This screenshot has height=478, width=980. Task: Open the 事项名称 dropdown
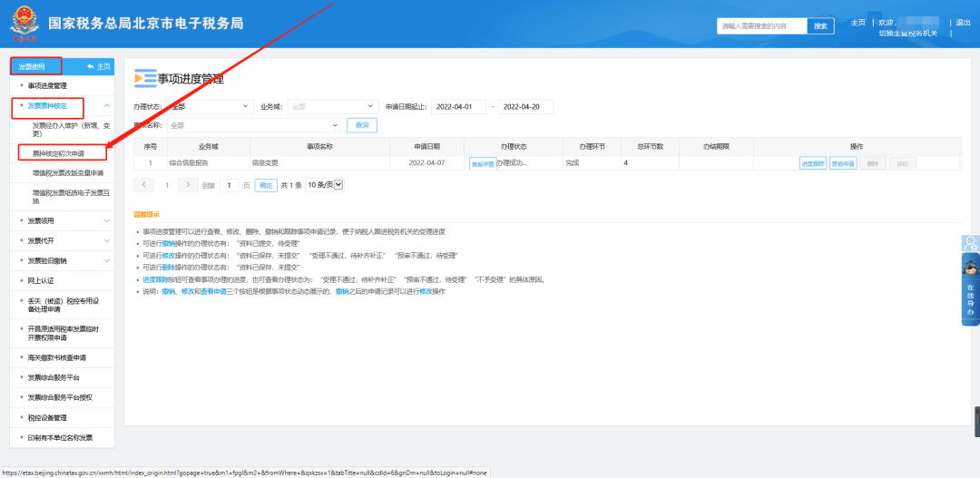tap(254, 125)
